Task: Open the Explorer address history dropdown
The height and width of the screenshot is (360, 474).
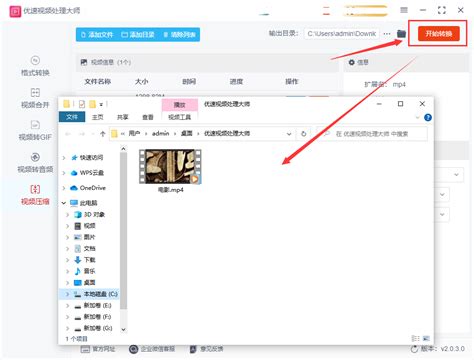Action: point(289,134)
